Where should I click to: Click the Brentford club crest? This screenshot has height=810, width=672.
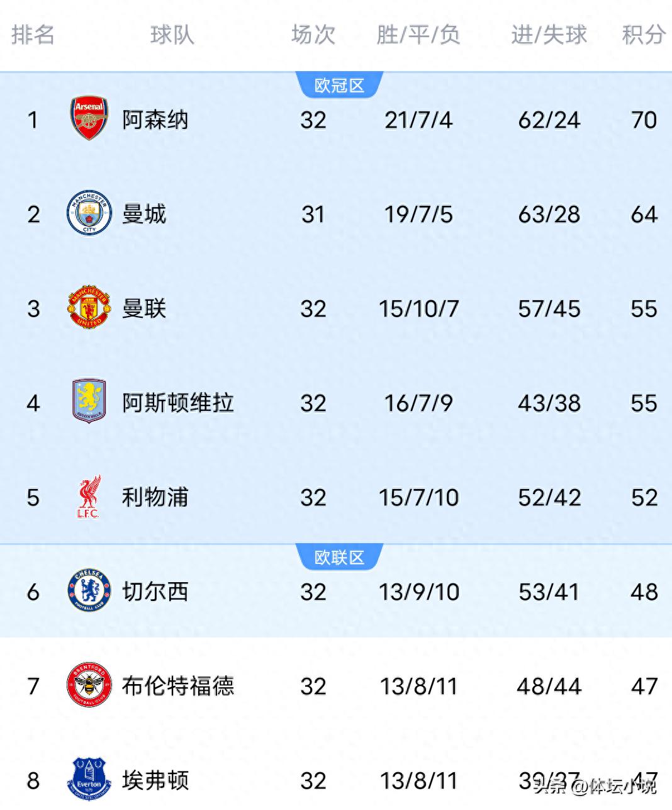click(x=89, y=685)
